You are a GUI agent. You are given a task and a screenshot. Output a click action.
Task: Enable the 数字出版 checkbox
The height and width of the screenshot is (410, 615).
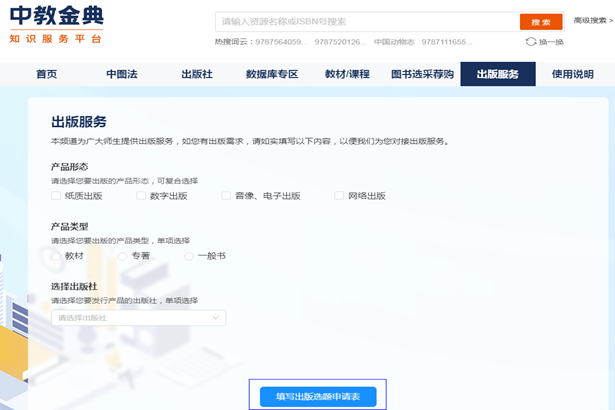point(142,196)
